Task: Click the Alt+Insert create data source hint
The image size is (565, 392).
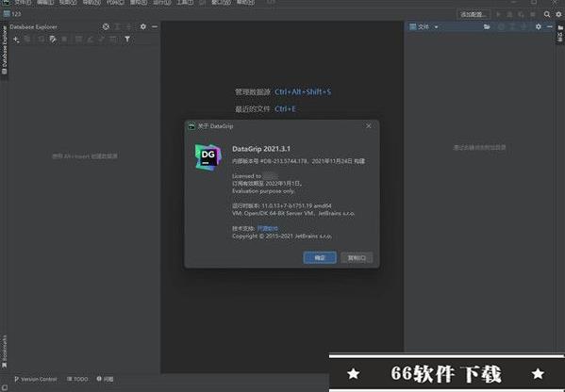Action: click(85, 156)
